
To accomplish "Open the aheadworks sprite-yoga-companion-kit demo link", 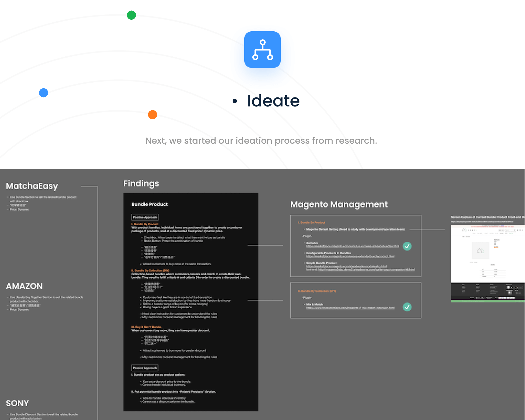I will tap(366, 270).
